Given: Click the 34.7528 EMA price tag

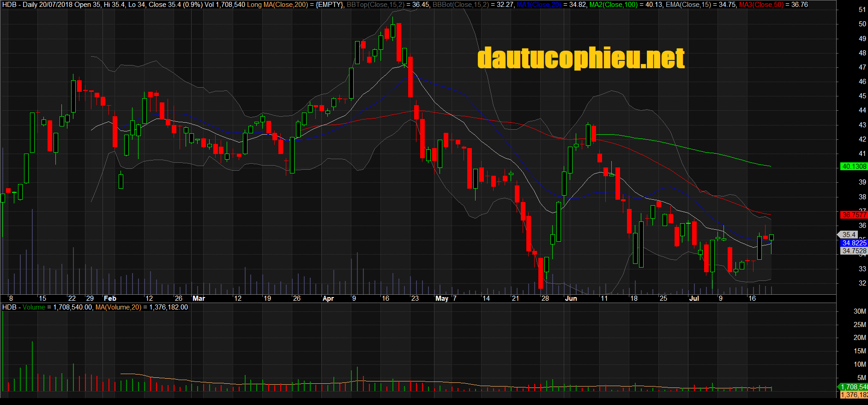Looking at the screenshot, I should click(854, 251).
